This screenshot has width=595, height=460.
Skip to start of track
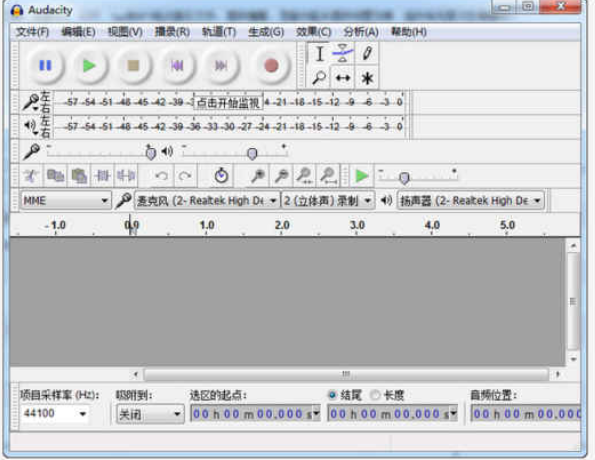177,66
